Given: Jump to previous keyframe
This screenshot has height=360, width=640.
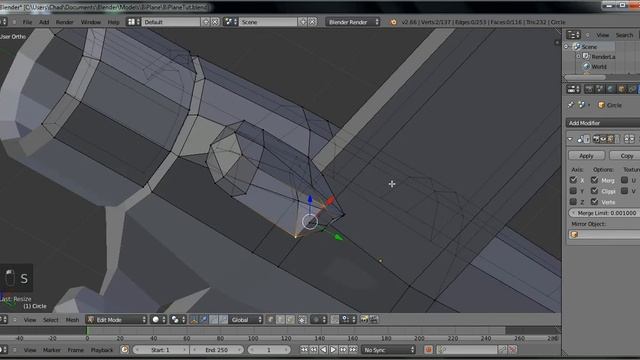Looking at the screenshot, I should pyautogui.click(x=314, y=350).
